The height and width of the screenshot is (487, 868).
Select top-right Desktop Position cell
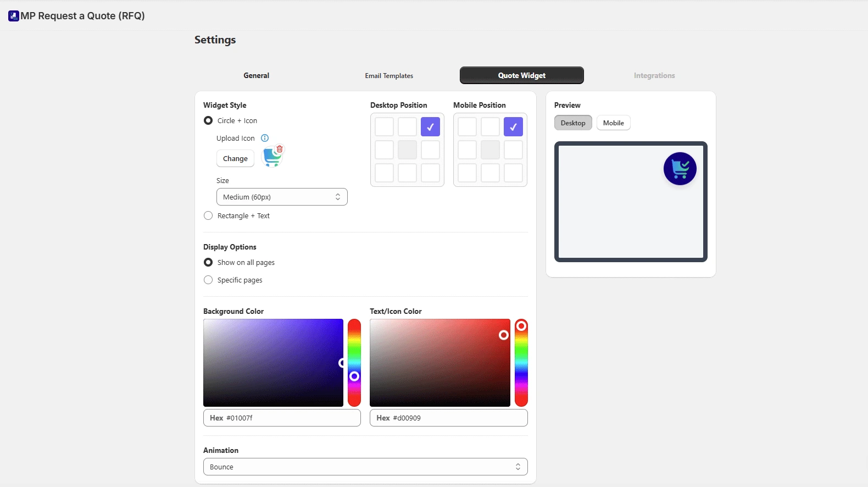click(x=430, y=126)
